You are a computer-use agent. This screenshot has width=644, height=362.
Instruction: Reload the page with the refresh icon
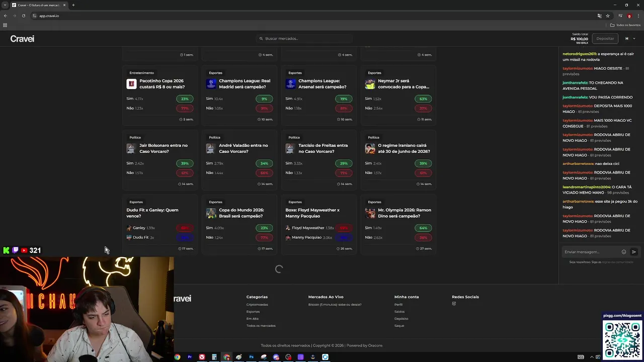point(23,16)
